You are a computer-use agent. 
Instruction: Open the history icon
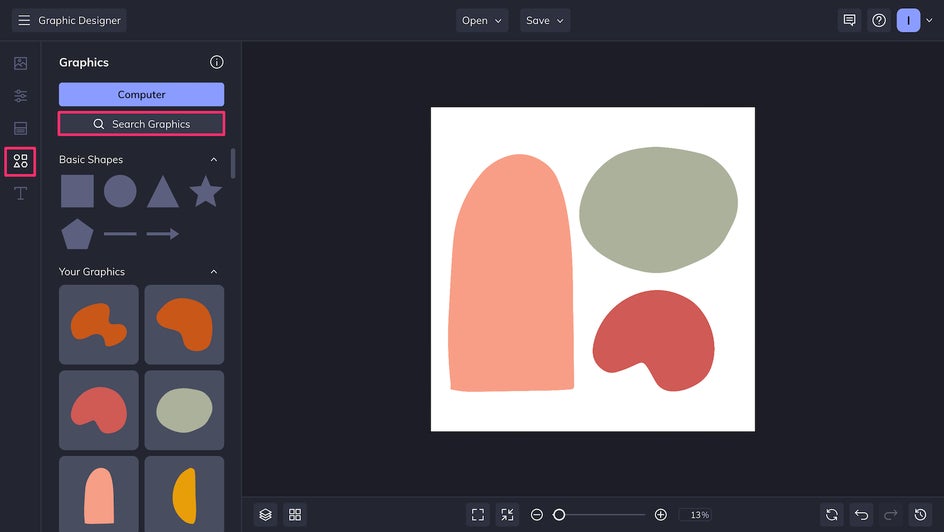pos(920,515)
